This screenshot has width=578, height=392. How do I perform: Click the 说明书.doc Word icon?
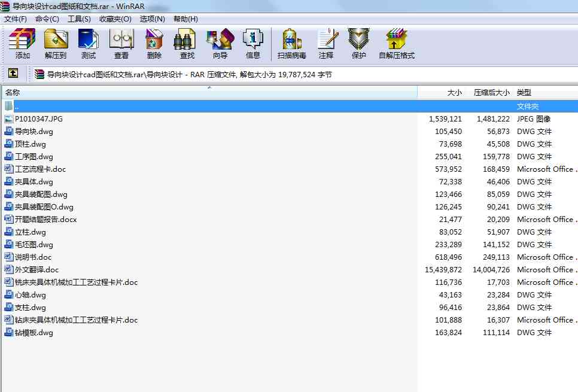[9, 257]
